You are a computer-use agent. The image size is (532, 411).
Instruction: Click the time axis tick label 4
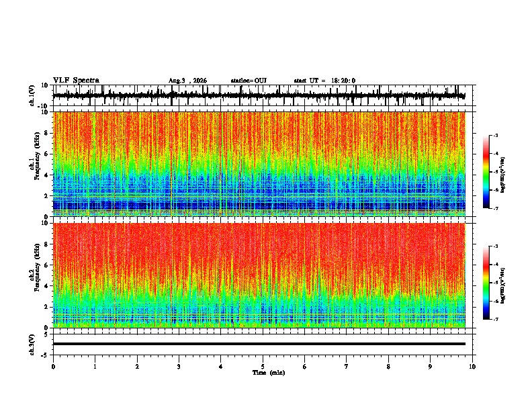(221, 367)
